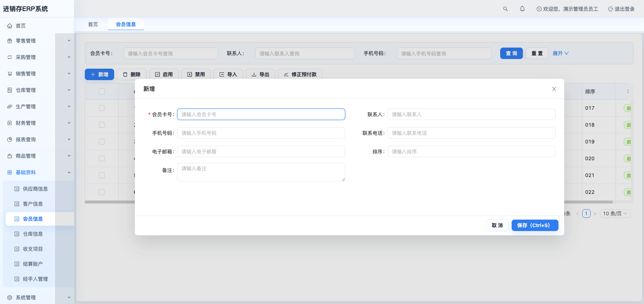Click the 取消 button in the dialog
Screen dimensions: 644x304
tap(497, 225)
